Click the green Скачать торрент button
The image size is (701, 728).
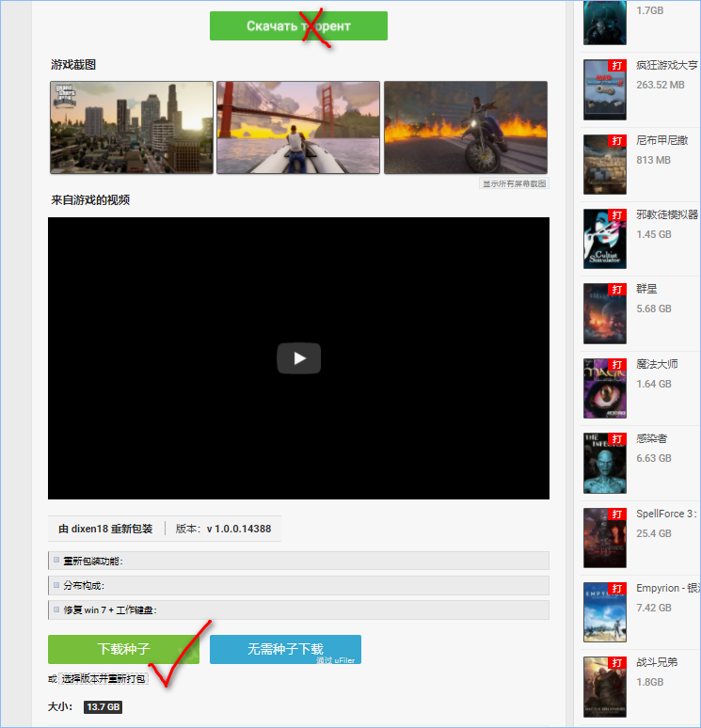click(x=298, y=26)
